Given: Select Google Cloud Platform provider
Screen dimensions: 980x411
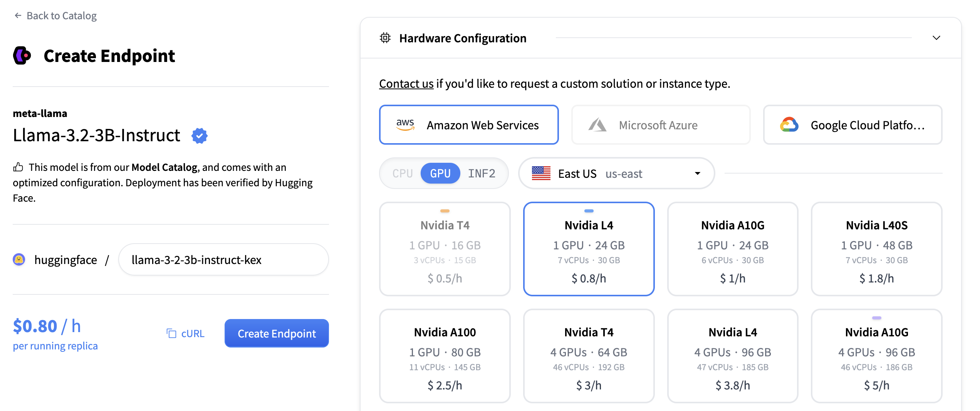Looking at the screenshot, I should click(x=853, y=125).
